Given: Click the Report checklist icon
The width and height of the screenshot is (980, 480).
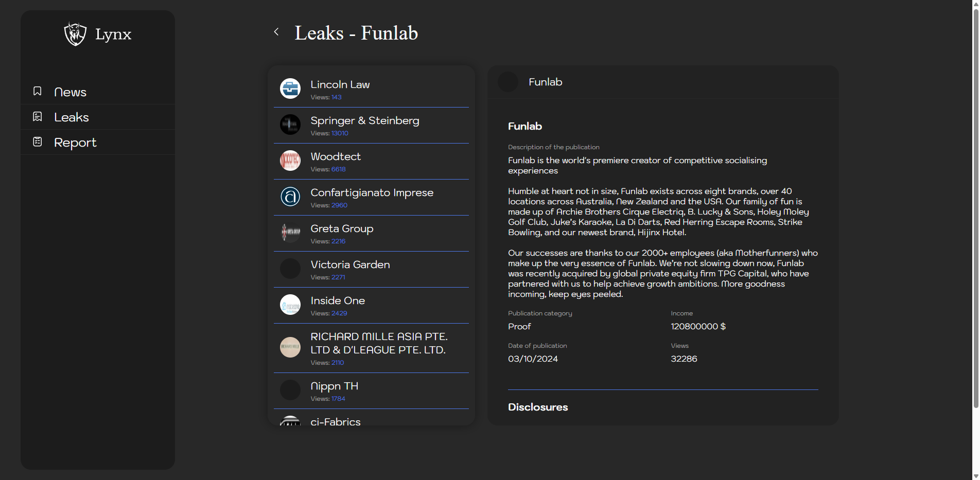Looking at the screenshot, I should 38,142.
